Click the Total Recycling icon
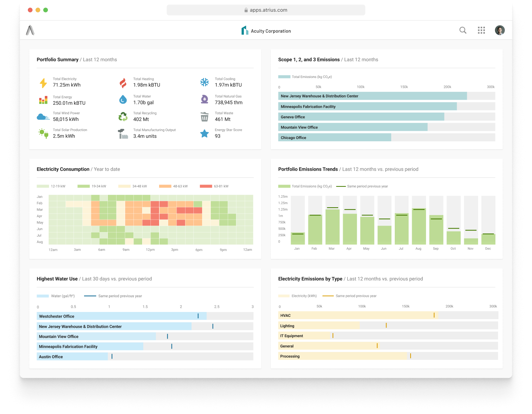532x414 pixels. pos(123,117)
